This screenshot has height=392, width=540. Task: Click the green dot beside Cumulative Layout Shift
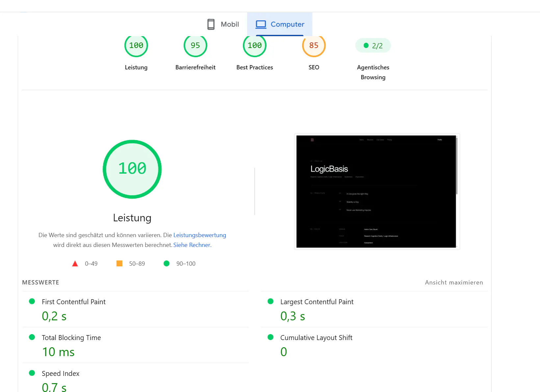[270, 337]
